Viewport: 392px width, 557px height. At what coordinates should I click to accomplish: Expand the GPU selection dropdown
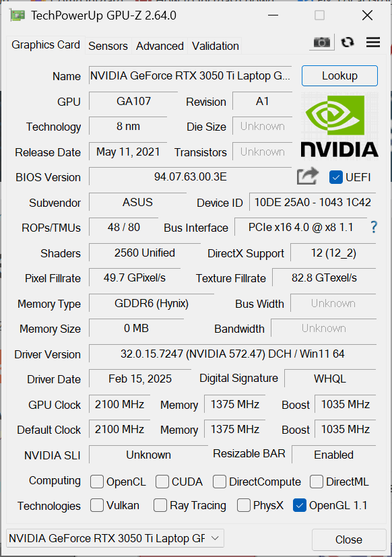point(115,538)
